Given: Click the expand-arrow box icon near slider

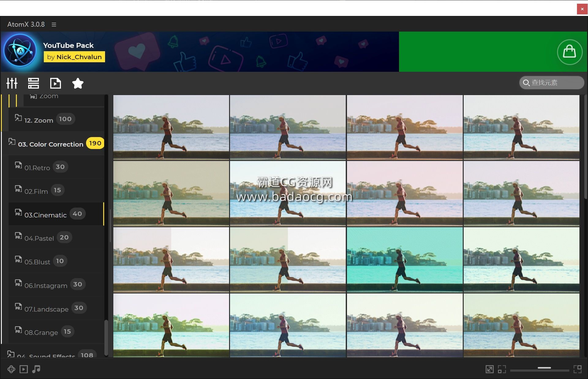Looking at the screenshot, I should click(x=490, y=369).
